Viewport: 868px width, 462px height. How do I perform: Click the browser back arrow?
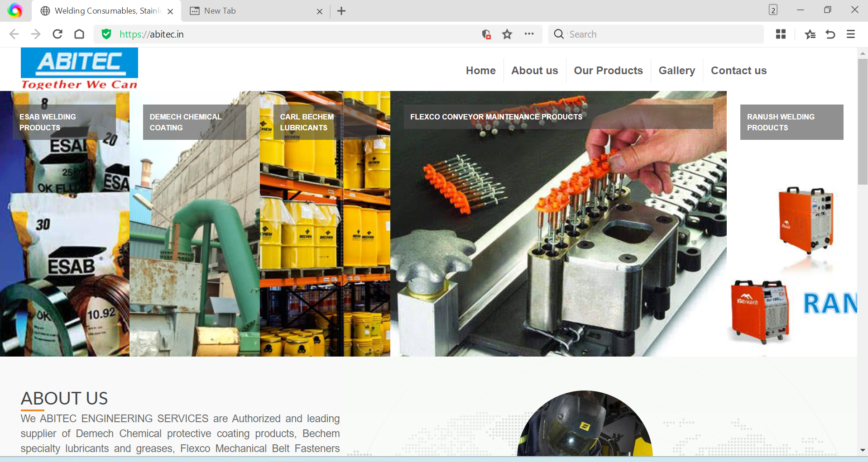[x=14, y=34]
